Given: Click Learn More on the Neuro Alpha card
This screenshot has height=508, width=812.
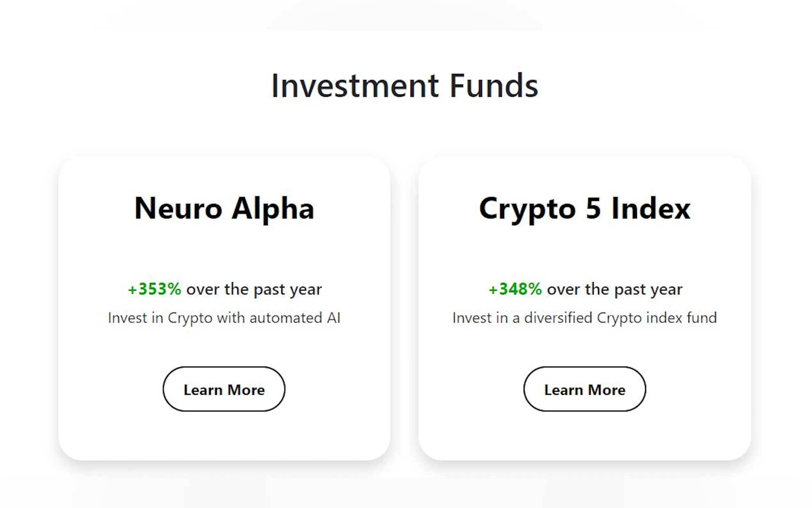Looking at the screenshot, I should pos(224,389).
